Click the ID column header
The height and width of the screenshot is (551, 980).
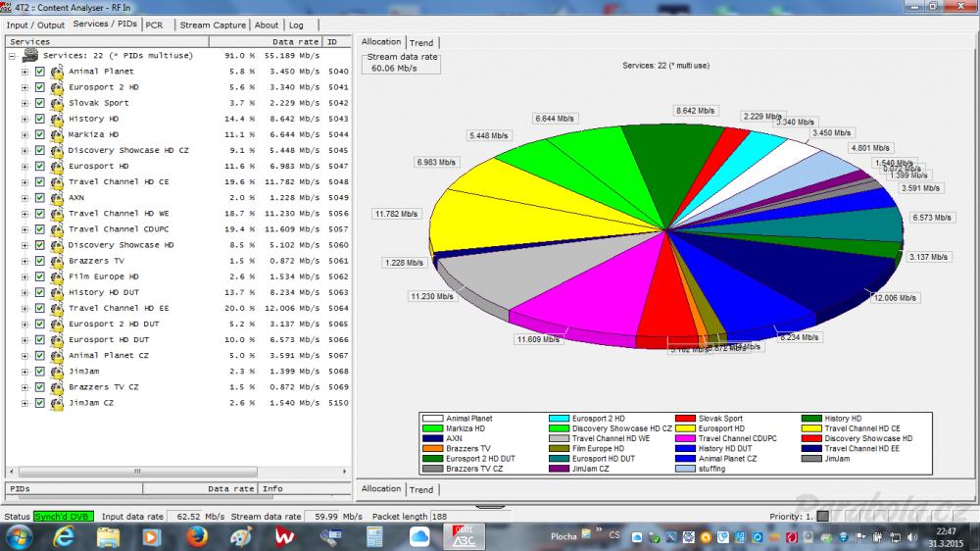[x=335, y=42]
